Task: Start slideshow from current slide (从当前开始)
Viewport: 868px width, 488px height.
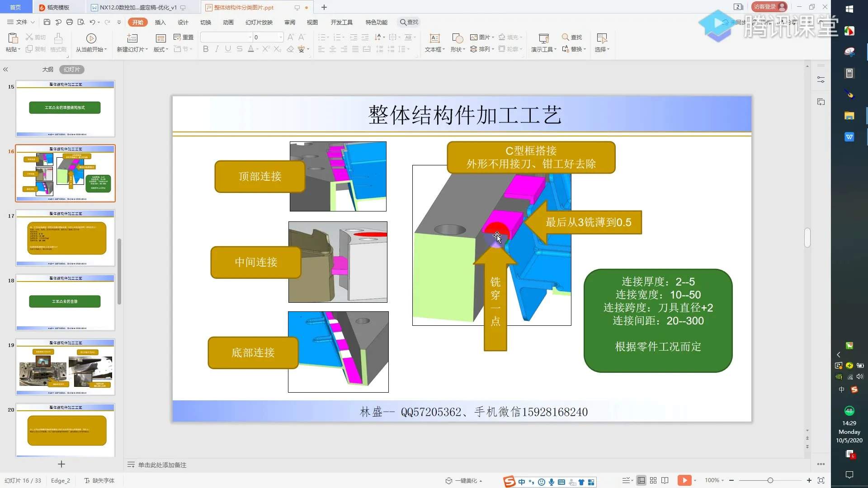Action: 91,38
